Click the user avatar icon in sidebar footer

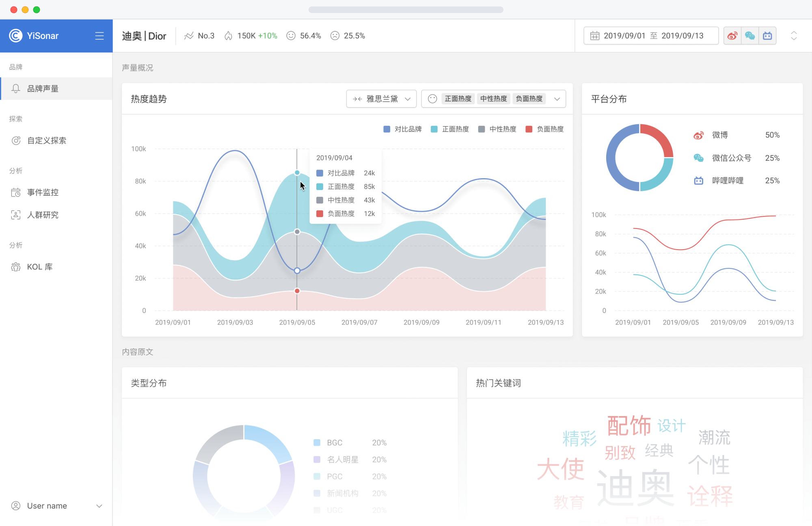pos(16,506)
